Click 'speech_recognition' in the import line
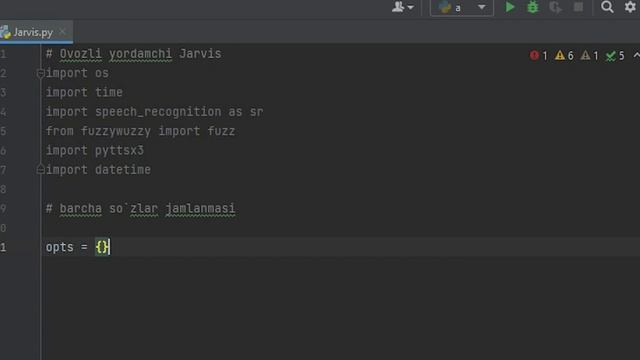This screenshot has width=640, height=360. pos(158,112)
